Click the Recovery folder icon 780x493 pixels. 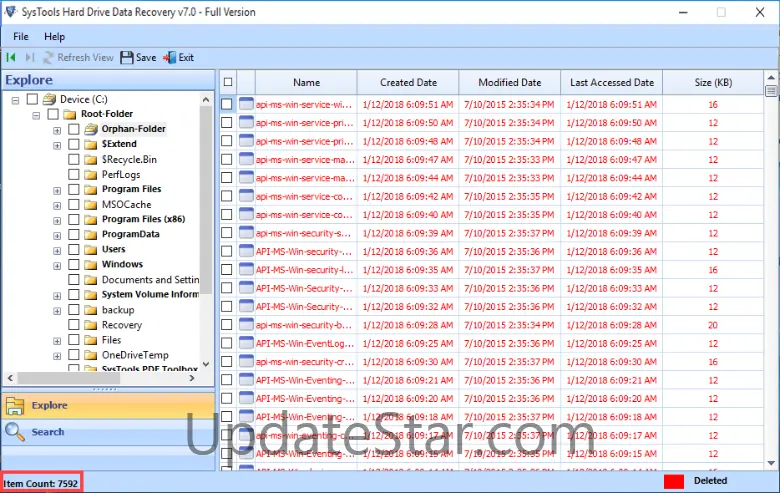[x=91, y=325]
